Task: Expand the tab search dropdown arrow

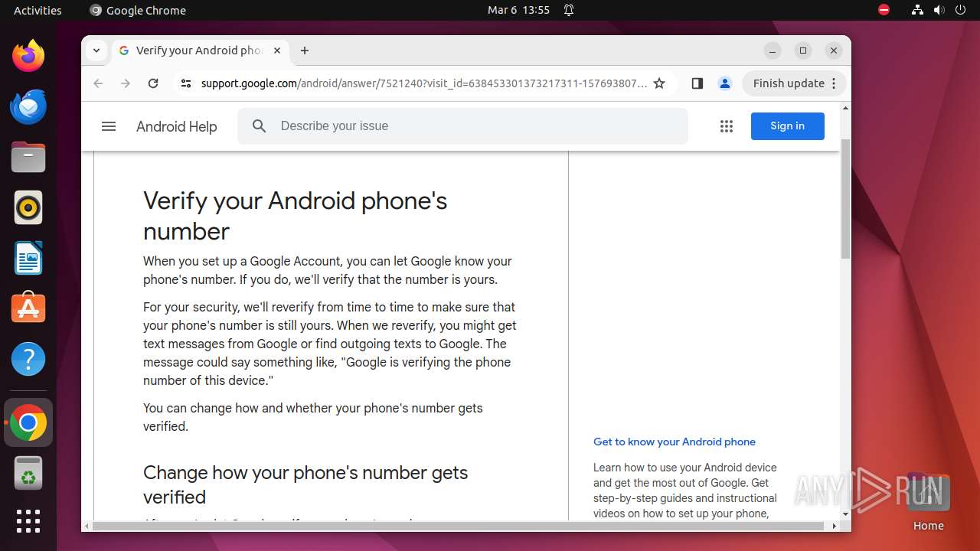Action: pyautogui.click(x=96, y=51)
